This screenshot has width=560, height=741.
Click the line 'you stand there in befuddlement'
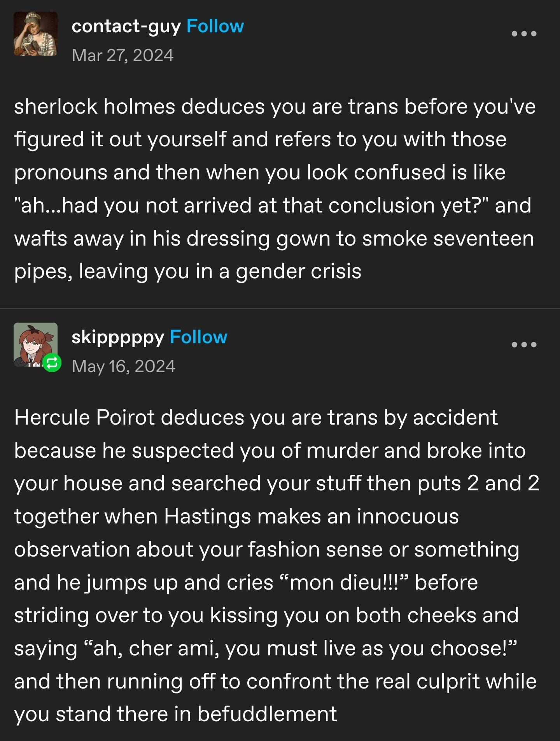[x=175, y=714]
